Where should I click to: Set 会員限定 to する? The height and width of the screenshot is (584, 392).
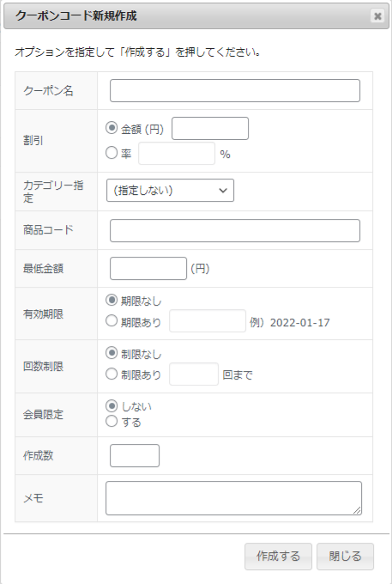pyautogui.click(x=112, y=421)
